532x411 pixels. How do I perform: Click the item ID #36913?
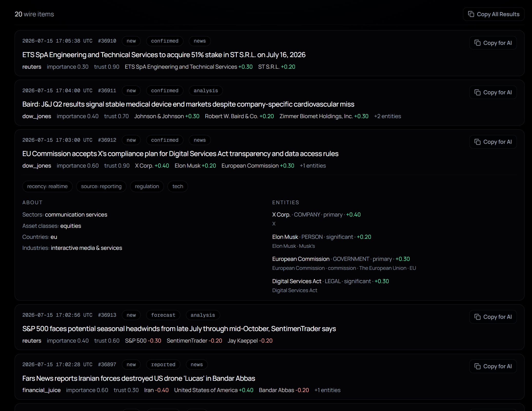[107, 315]
